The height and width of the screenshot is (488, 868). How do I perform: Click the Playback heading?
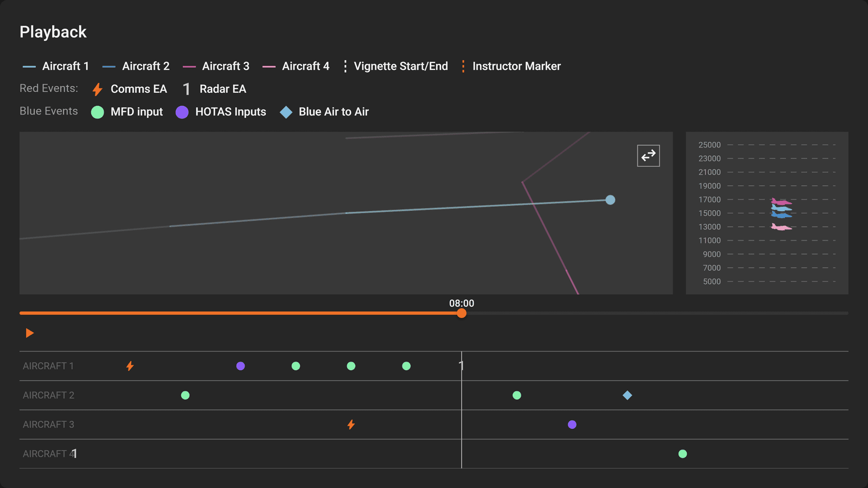(x=53, y=32)
